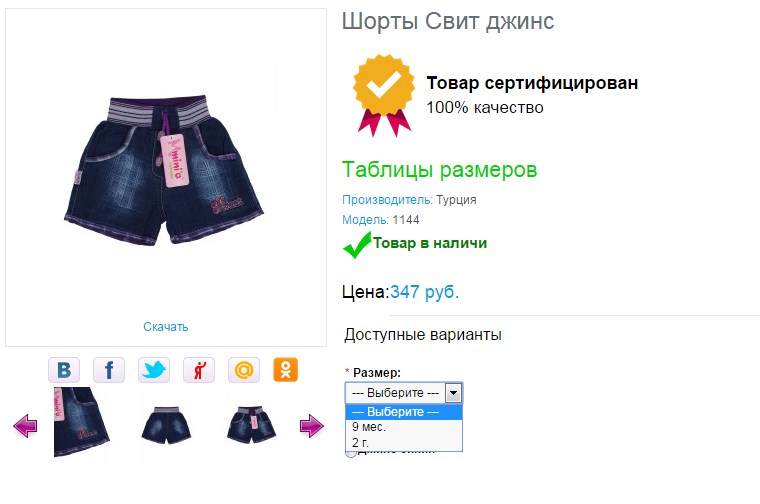
Task: Open the Размер dropdown arrow
Action: 454,393
